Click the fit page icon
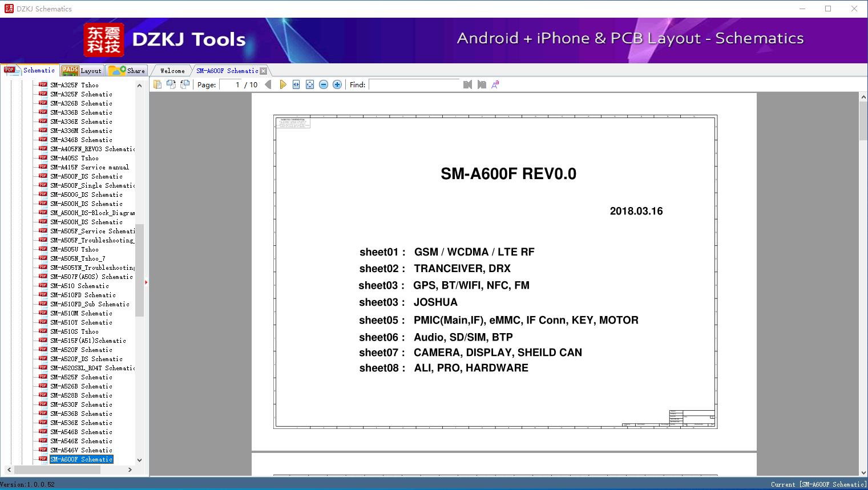This screenshot has height=490, width=868. click(x=310, y=84)
